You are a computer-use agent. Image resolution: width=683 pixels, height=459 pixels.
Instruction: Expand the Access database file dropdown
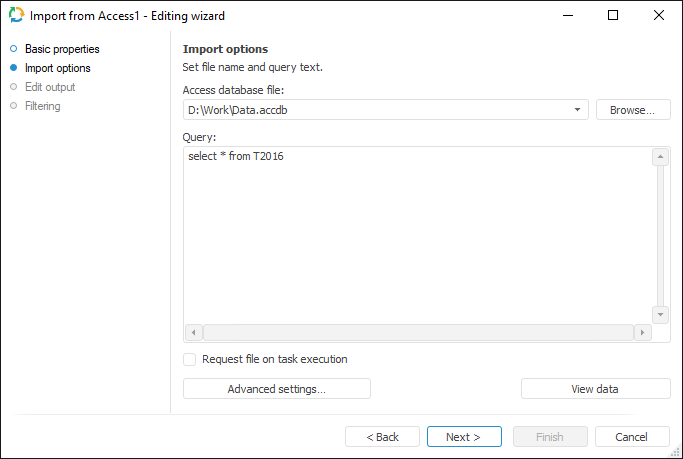(579, 110)
